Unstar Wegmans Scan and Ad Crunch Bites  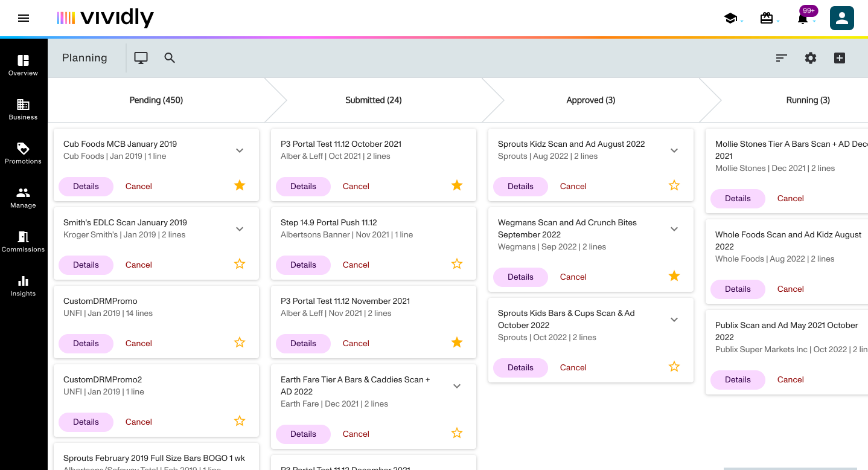click(674, 276)
